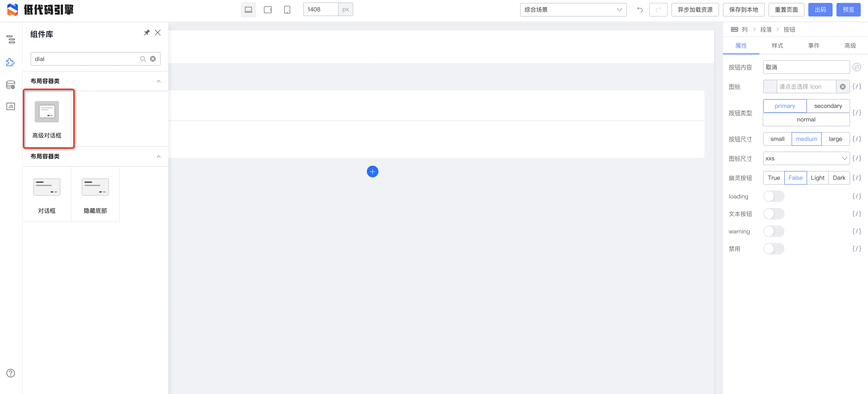Screen dimensions: 868x394
Task: Click the undo arrow icon
Action: point(639,10)
